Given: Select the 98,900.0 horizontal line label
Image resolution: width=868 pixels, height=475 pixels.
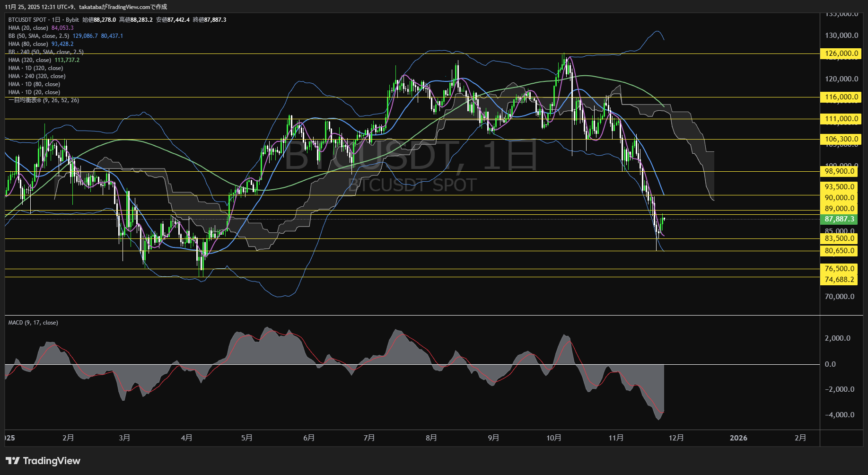Looking at the screenshot, I should [839, 171].
